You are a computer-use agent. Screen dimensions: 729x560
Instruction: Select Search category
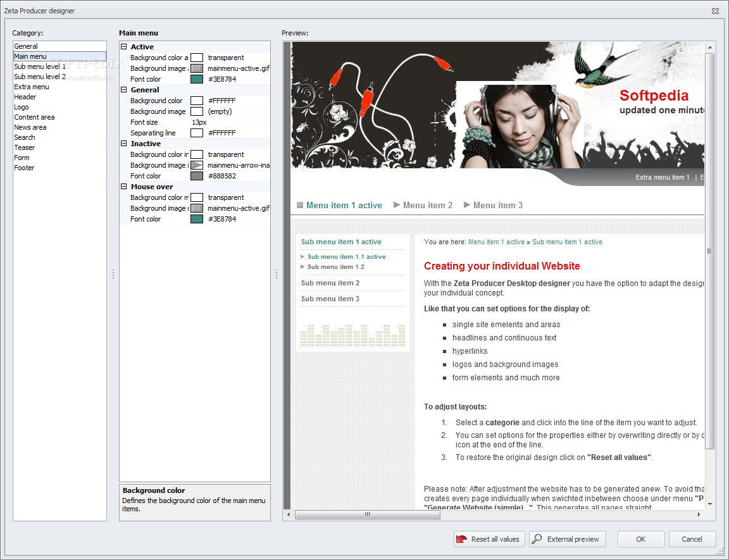click(x=59, y=137)
